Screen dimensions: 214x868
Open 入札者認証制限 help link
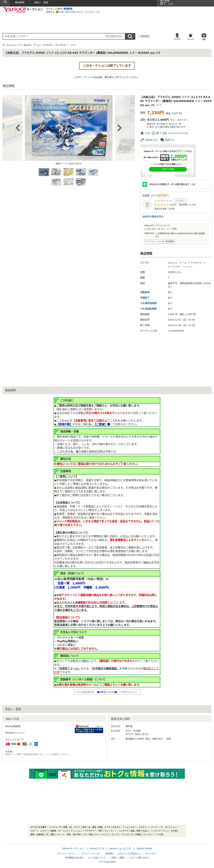tap(148, 309)
